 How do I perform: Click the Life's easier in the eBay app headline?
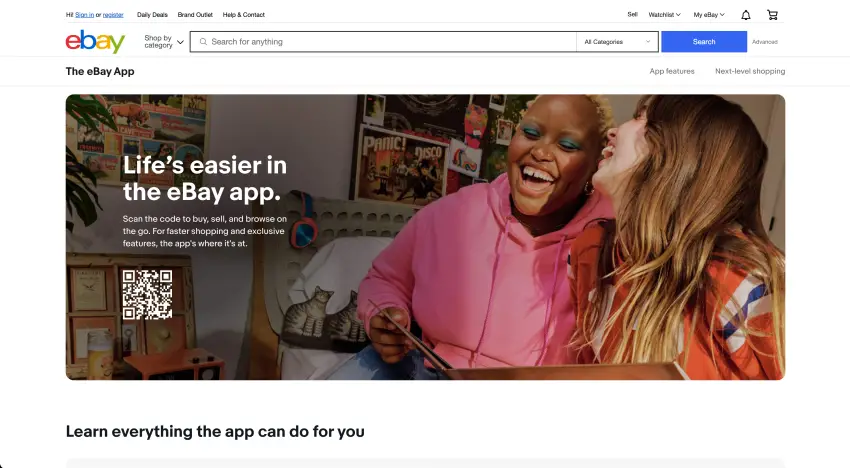[205, 178]
